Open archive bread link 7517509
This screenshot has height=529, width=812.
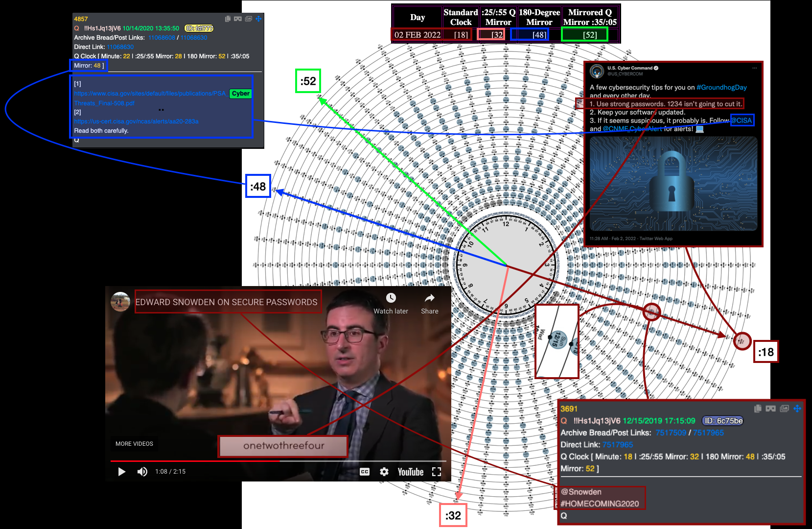(671, 433)
